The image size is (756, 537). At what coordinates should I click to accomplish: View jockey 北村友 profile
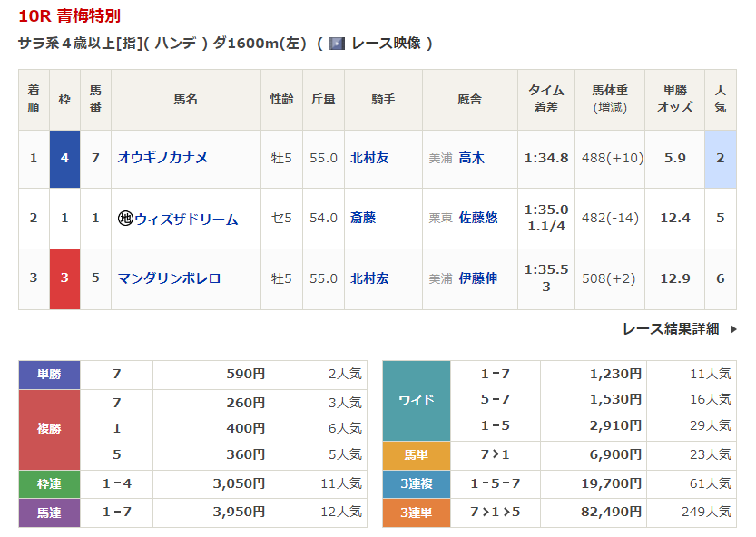pyautogui.click(x=369, y=158)
